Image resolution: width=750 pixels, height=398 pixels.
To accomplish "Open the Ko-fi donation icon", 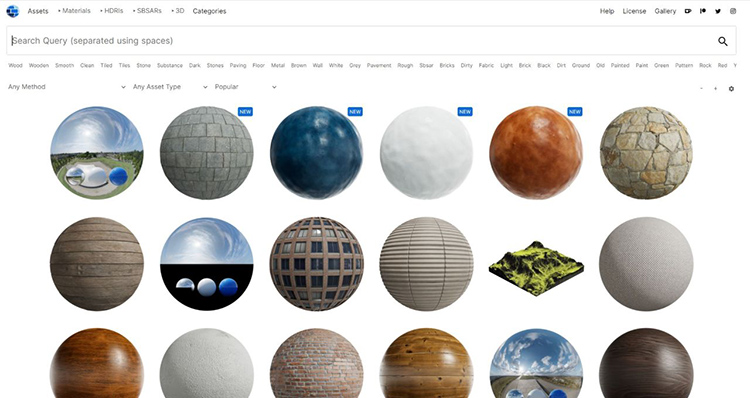I will (x=688, y=11).
